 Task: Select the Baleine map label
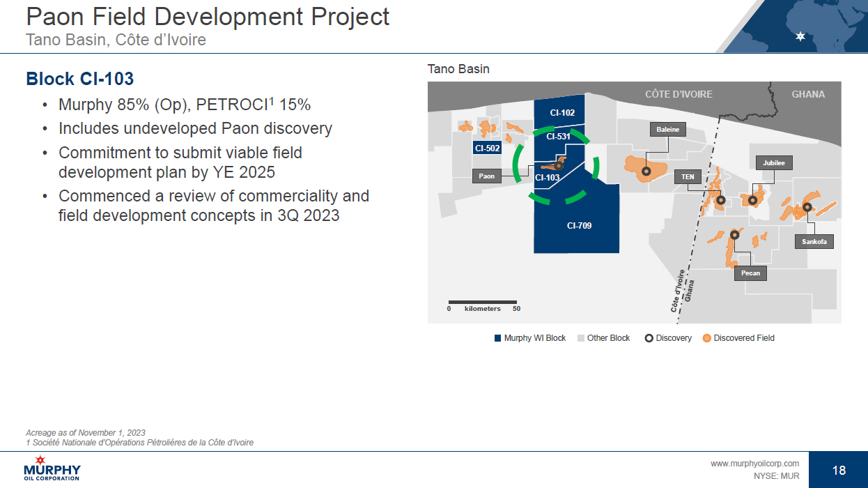[667, 130]
